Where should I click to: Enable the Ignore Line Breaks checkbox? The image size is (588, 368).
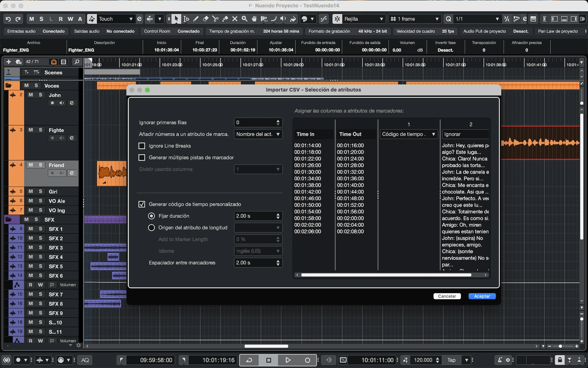pyautogui.click(x=142, y=146)
